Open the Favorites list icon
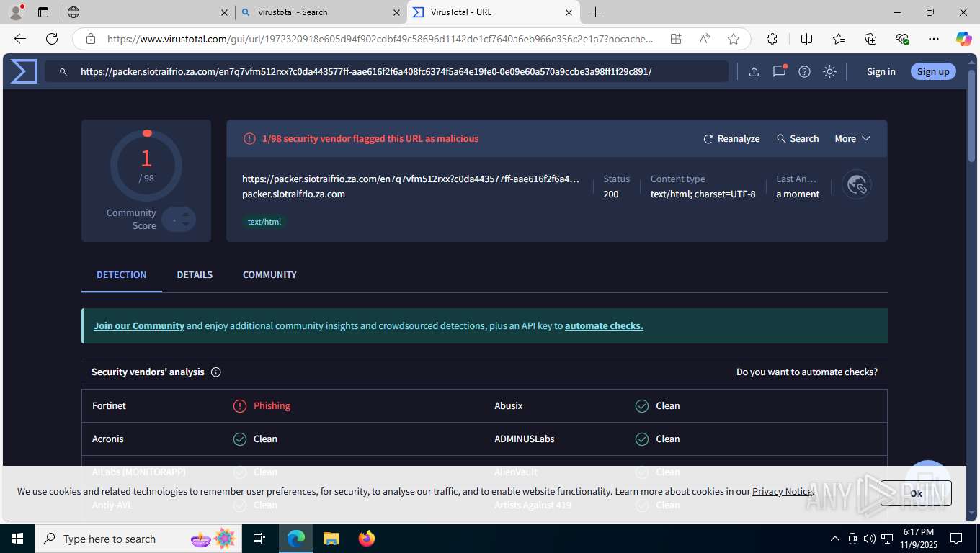Image resolution: width=980 pixels, height=553 pixels. point(839,39)
